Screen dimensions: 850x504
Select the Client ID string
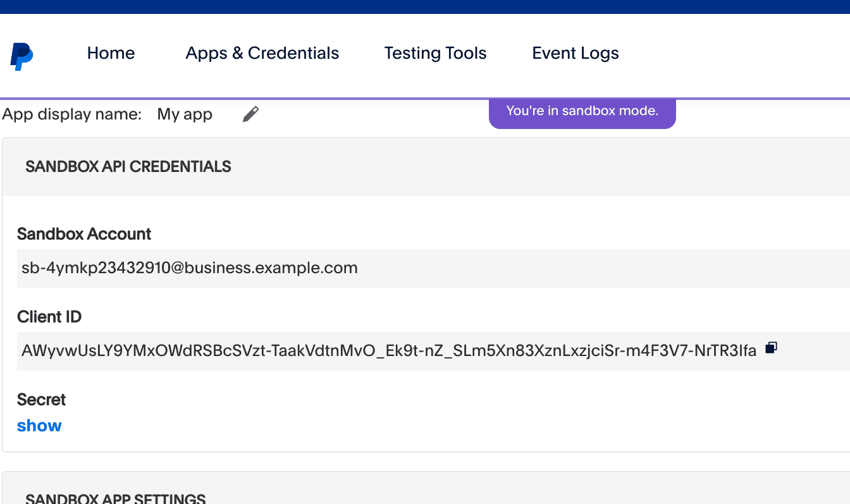pyautogui.click(x=389, y=351)
